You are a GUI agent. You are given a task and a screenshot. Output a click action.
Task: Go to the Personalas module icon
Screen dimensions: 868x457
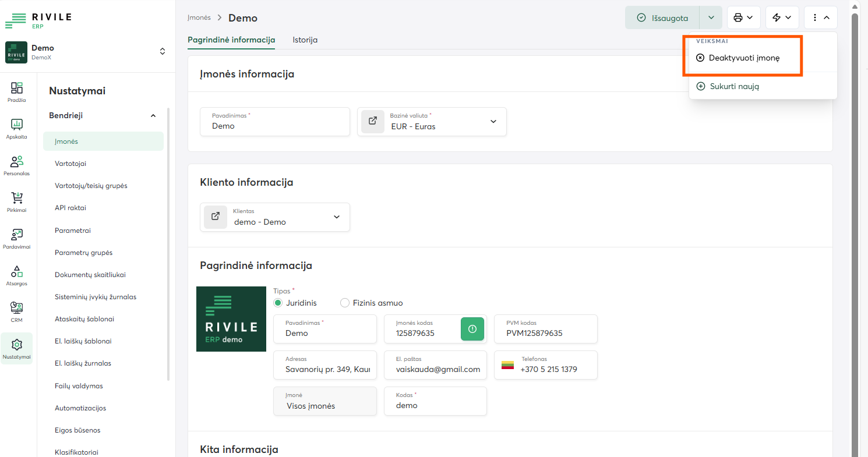pos(17,162)
